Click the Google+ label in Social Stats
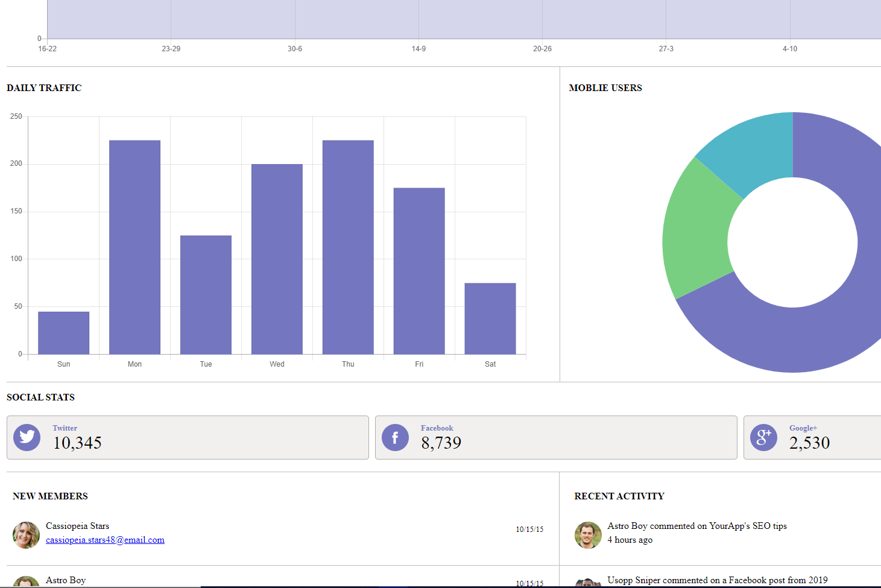Image resolution: width=881 pixels, height=588 pixels. pyautogui.click(x=803, y=428)
